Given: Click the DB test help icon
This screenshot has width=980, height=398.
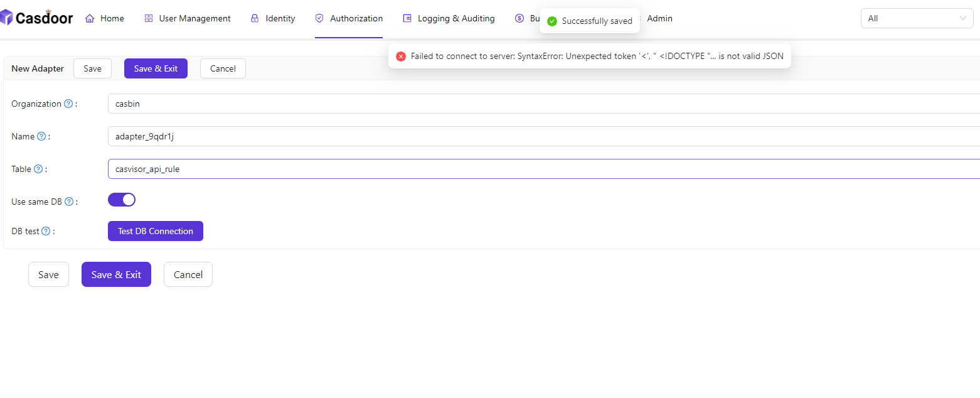Looking at the screenshot, I should click(x=46, y=231).
